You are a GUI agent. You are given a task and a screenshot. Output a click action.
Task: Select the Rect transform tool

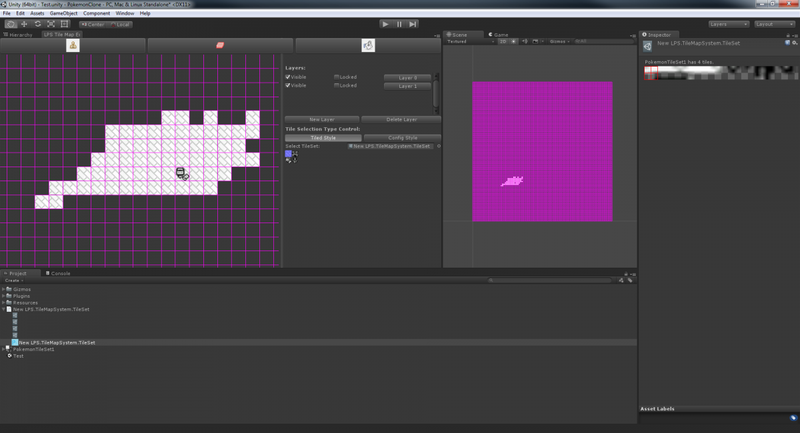64,24
